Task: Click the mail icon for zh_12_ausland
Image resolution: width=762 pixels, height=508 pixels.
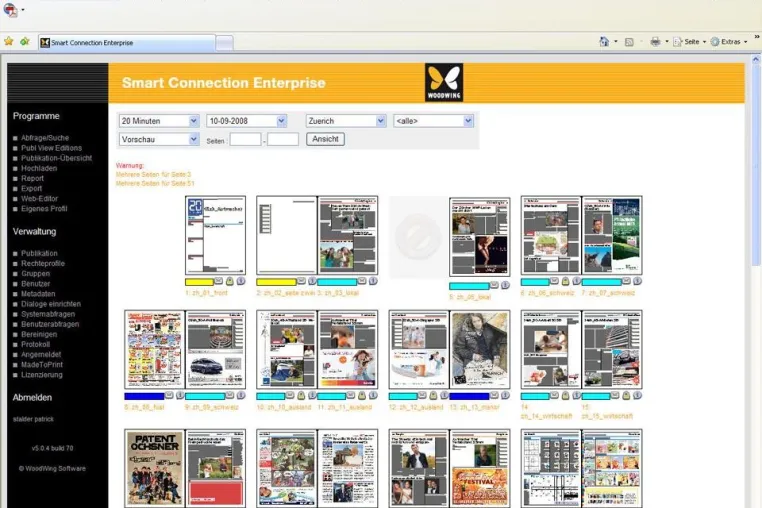Action: click(422, 395)
